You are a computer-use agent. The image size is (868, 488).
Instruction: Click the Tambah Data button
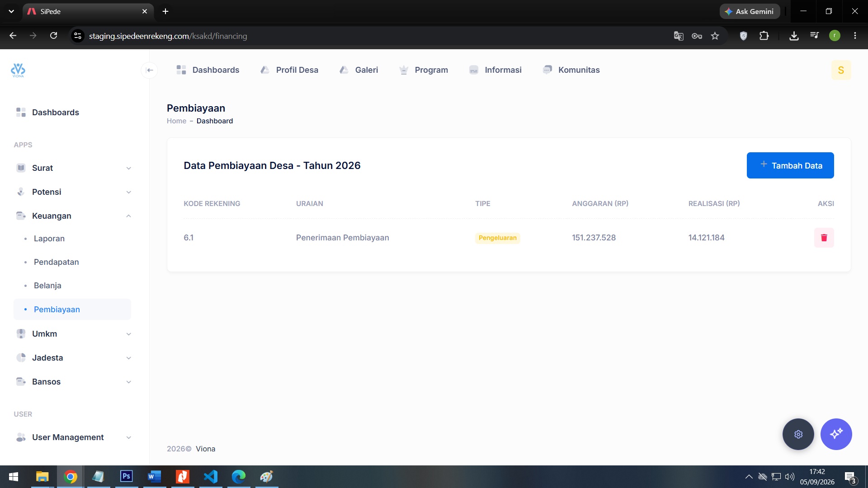pyautogui.click(x=790, y=165)
